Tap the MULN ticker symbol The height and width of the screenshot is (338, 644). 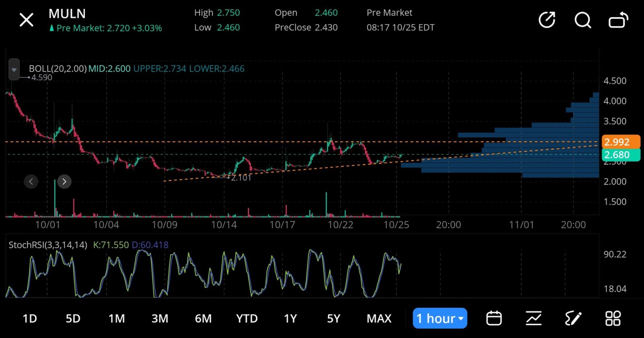click(67, 14)
